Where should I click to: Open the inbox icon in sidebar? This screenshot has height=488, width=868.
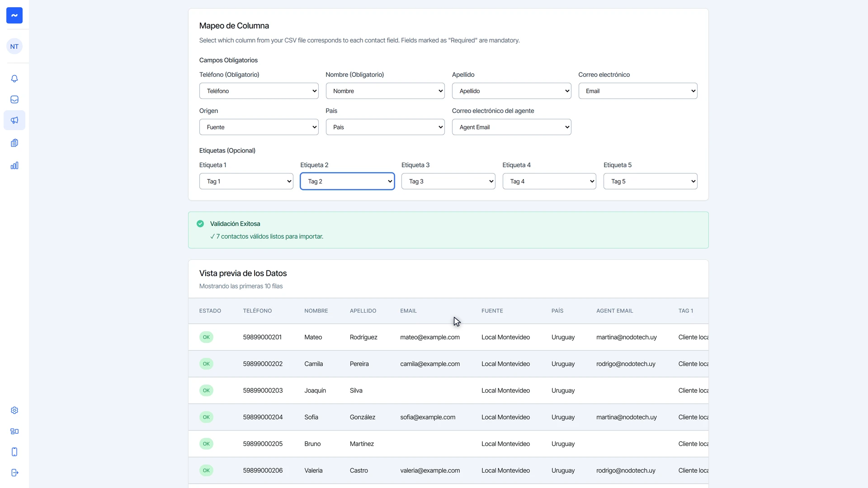14,99
